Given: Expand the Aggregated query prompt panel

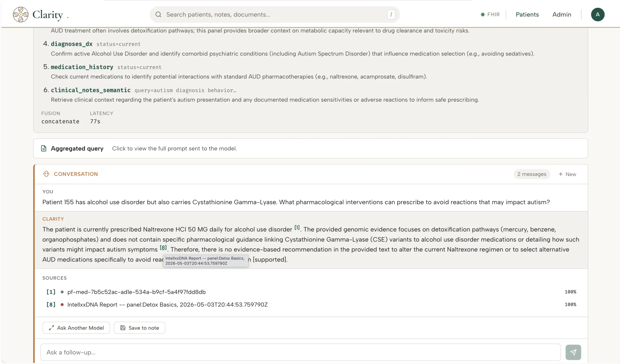Looking at the screenshot, I should 311,148.
